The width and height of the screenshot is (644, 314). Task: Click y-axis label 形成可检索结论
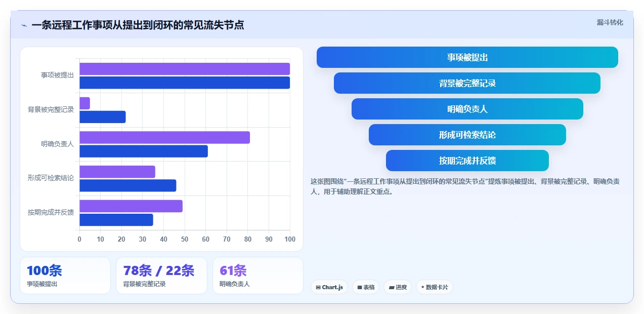pos(51,178)
